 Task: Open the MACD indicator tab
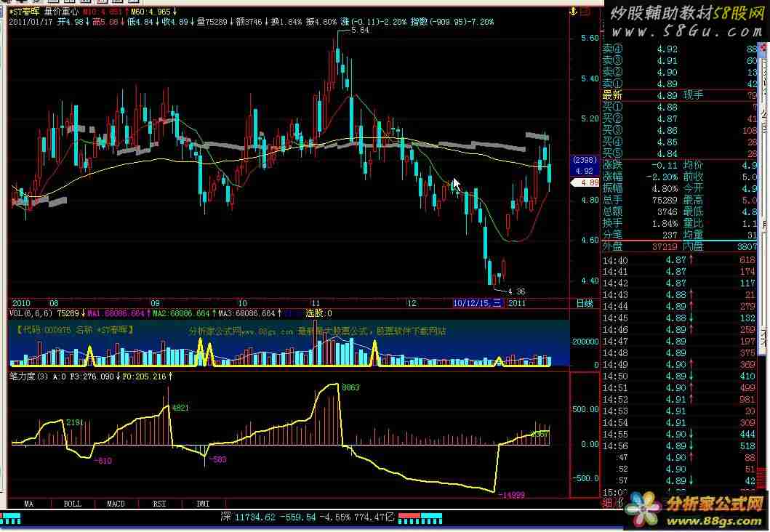click(116, 504)
